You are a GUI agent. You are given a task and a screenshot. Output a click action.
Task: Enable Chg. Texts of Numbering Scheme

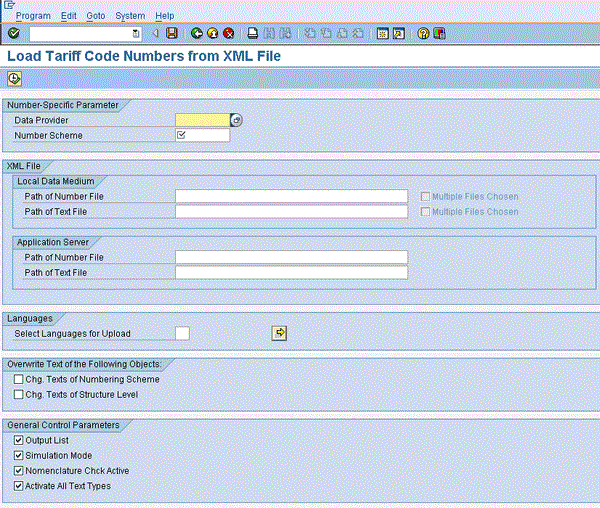(x=19, y=380)
